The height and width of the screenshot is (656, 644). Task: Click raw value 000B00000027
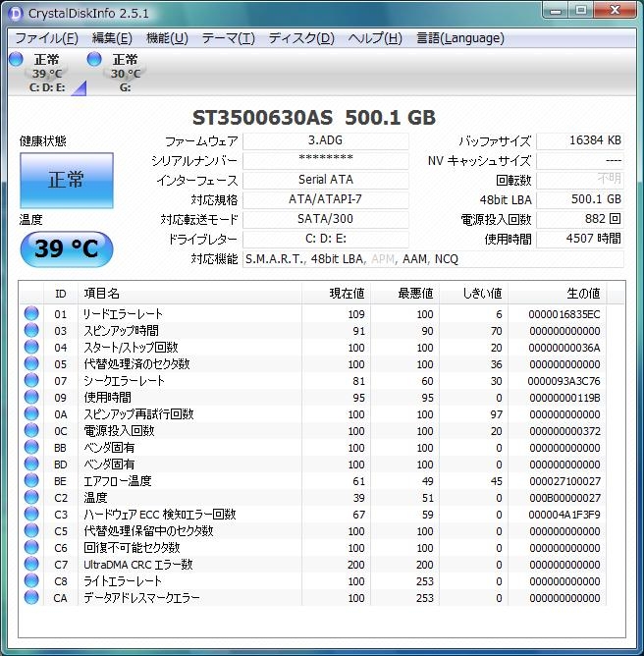pos(564,498)
